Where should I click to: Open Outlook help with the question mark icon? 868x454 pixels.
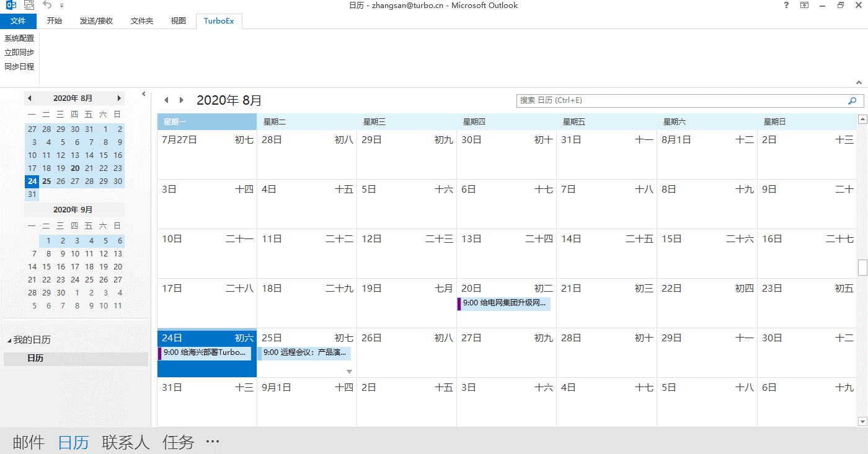tap(786, 6)
